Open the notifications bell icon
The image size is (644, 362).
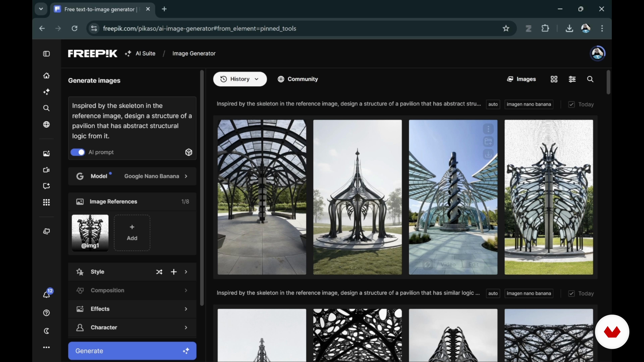47,295
